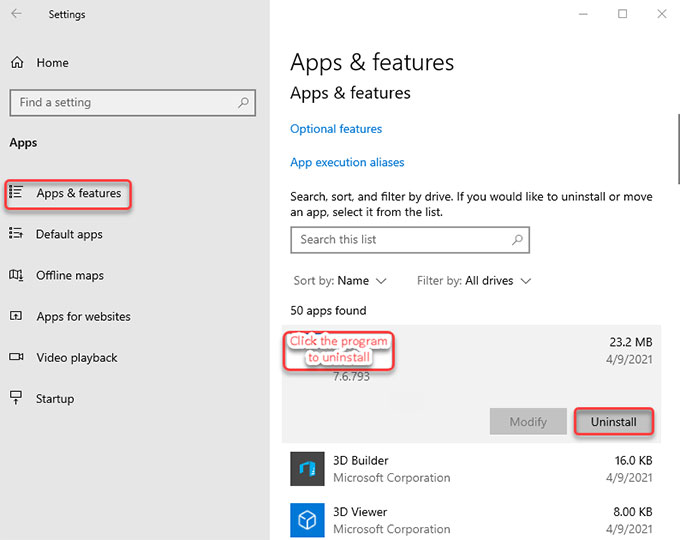Open the Home page
680x540 pixels.
click(52, 63)
